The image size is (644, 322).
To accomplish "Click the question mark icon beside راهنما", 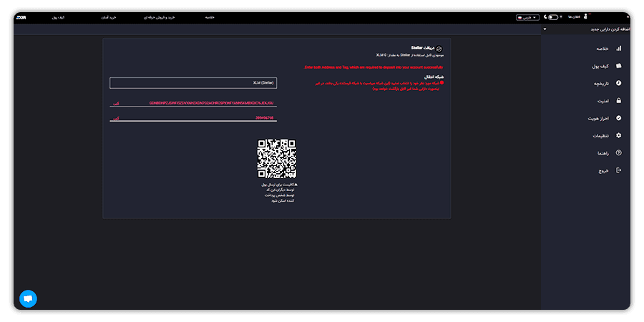I will pyautogui.click(x=618, y=153).
